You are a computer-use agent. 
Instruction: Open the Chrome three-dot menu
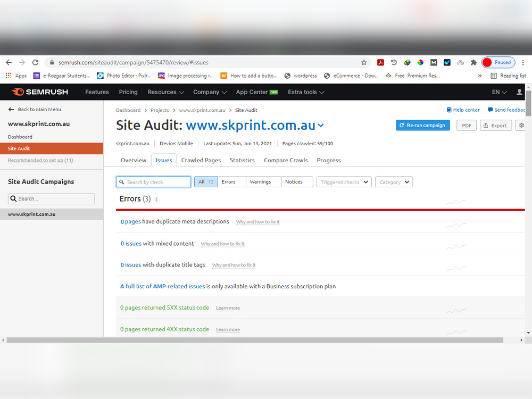(x=523, y=62)
